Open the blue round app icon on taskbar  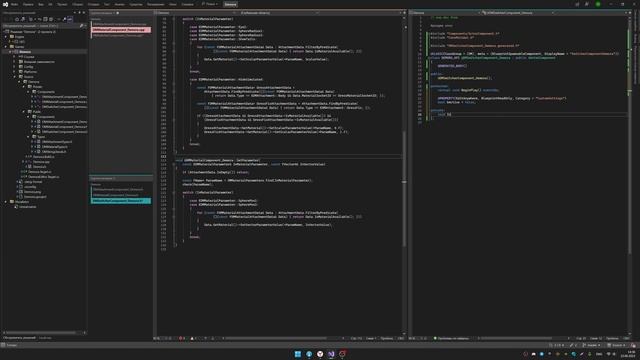pos(309,354)
